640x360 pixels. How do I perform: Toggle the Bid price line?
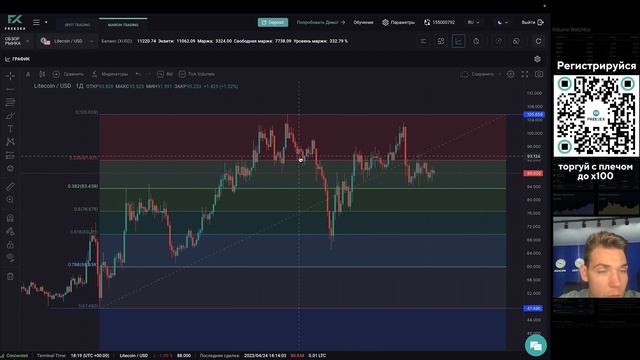pyautogui.click(x=165, y=74)
